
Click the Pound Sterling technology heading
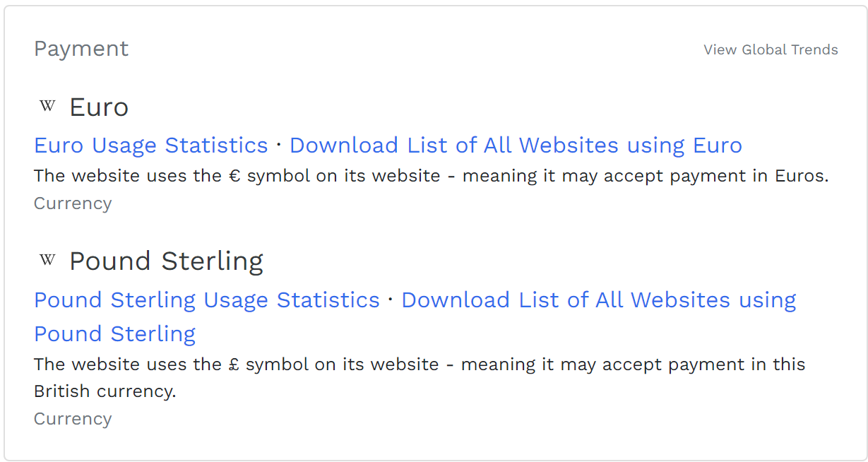[x=166, y=261]
